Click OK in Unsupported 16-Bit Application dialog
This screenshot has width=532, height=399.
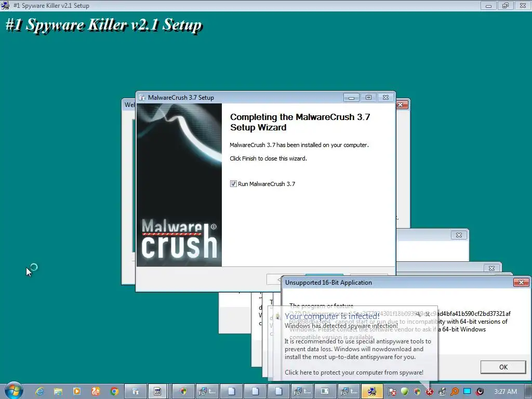503,367
